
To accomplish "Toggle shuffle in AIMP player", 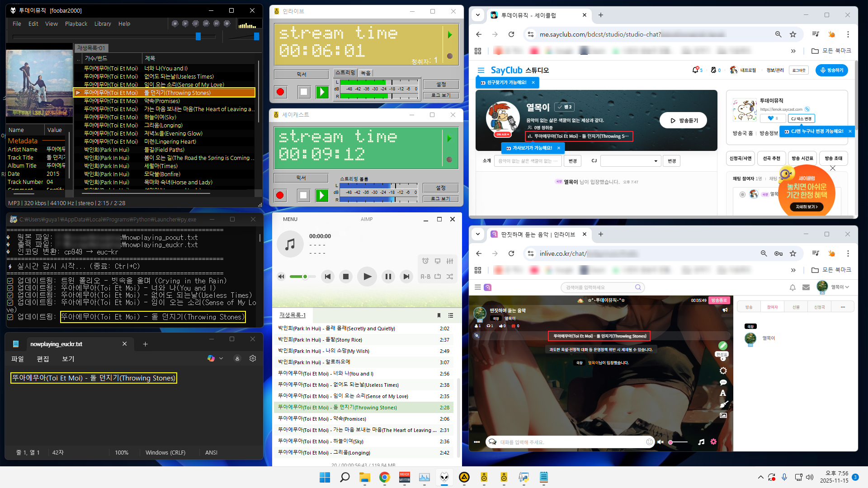I will (x=450, y=277).
